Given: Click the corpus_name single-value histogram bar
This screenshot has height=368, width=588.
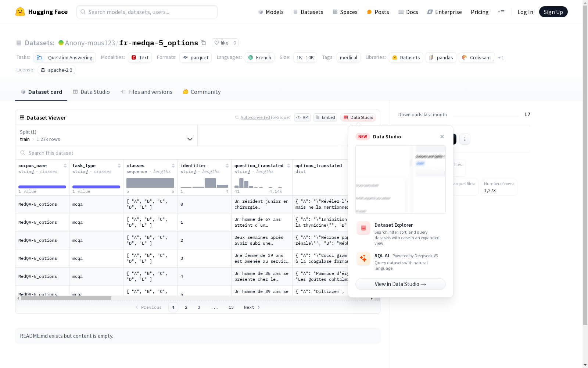Looking at the screenshot, I should [x=42, y=187].
